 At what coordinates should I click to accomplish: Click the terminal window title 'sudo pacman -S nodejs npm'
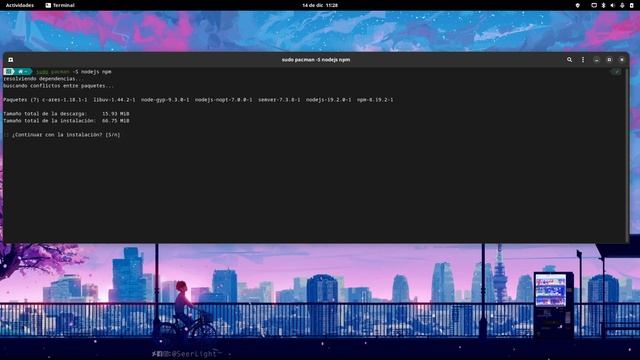316,60
